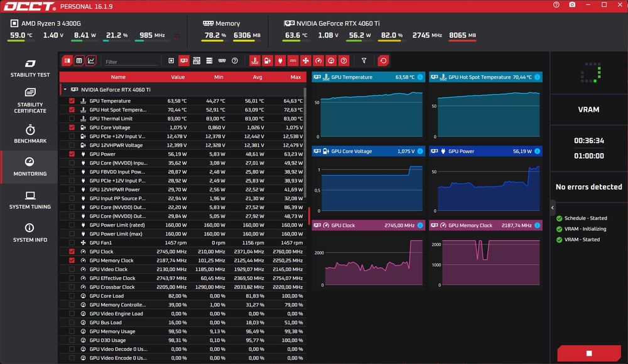Click the red reset statistics icon
Image resolution: width=628 pixels, height=364 pixels.
383,61
